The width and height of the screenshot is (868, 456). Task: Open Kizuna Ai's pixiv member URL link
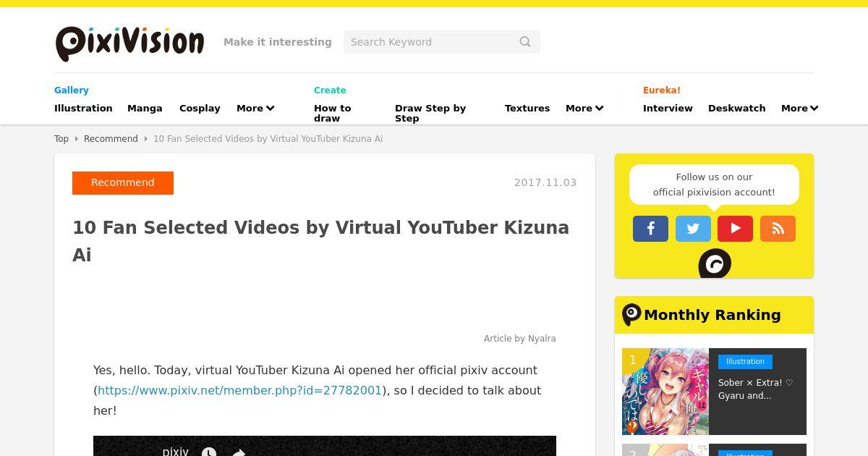pyautogui.click(x=239, y=390)
